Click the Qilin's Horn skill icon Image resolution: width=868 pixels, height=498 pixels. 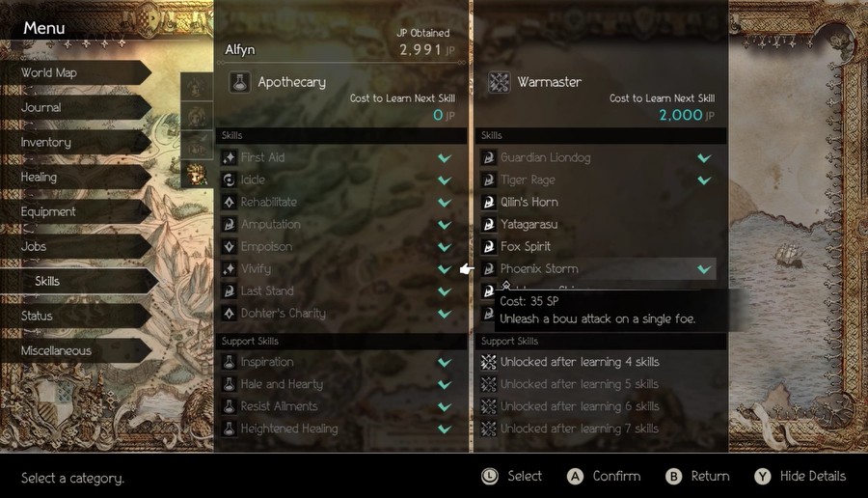[x=488, y=202]
